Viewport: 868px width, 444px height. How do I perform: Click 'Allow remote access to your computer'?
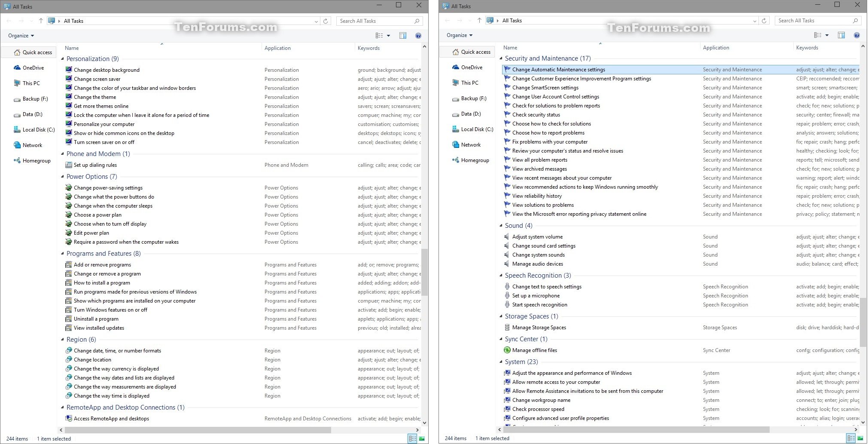(556, 382)
